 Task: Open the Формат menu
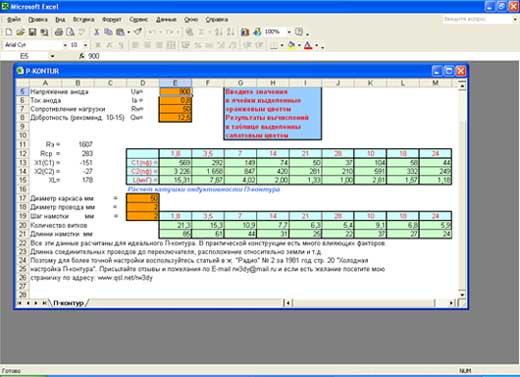[112, 20]
